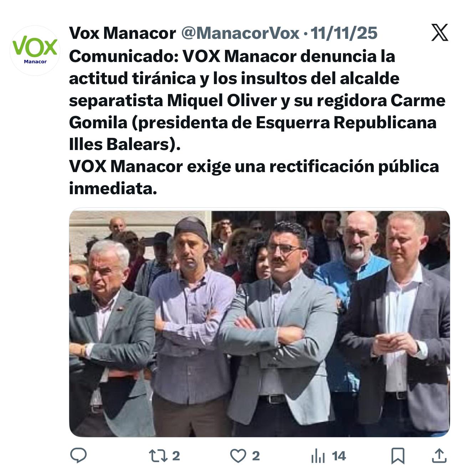Open the @ManacorVox handle link

[x=240, y=33]
